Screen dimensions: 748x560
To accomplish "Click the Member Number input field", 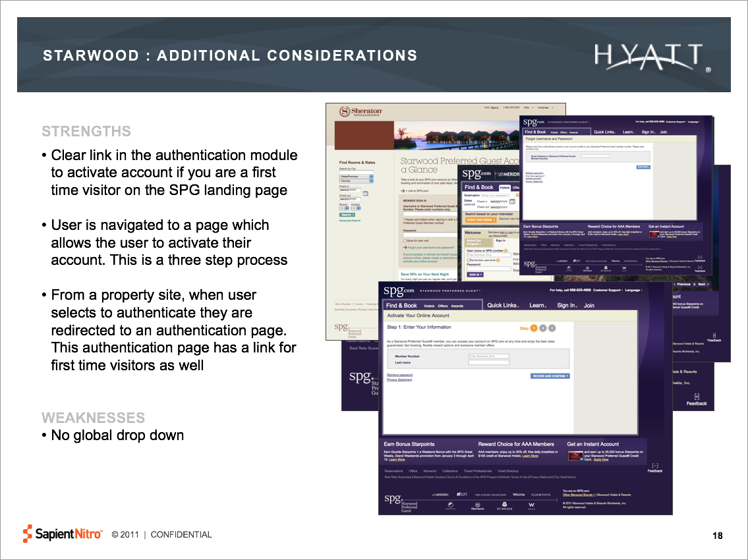I will click(x=488, y=356).
